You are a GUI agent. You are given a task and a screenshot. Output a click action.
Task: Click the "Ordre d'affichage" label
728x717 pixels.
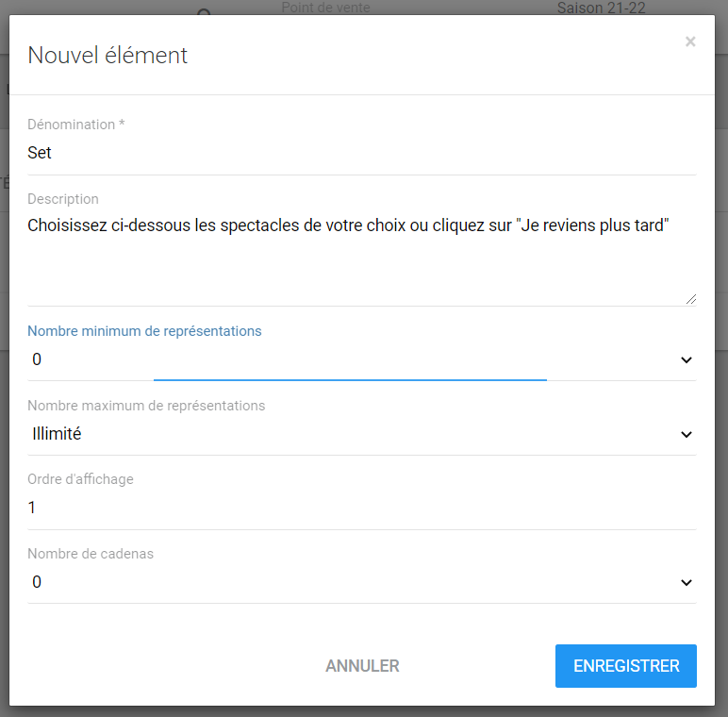(x=81, y=479)
